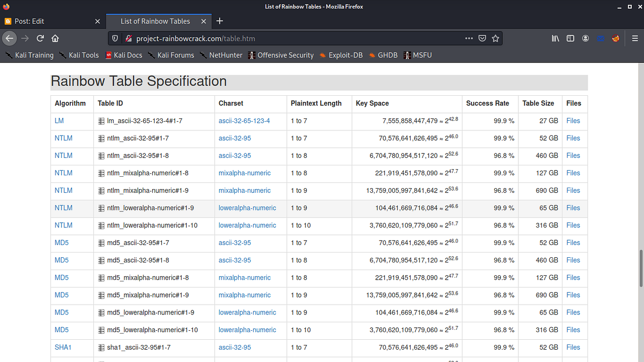Open the Firefox hamburger menu
The width and height of the screenshot is (644, 362).
(x=635, y=38)
